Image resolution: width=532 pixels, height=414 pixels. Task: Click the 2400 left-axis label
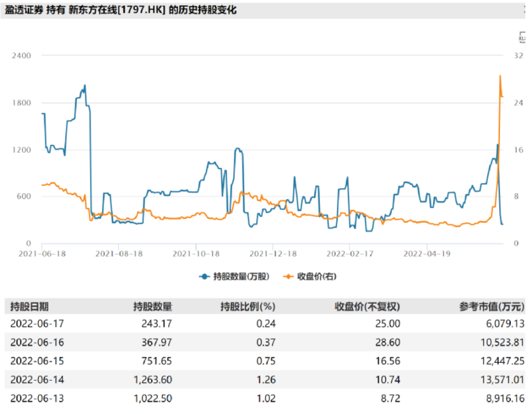21,56
